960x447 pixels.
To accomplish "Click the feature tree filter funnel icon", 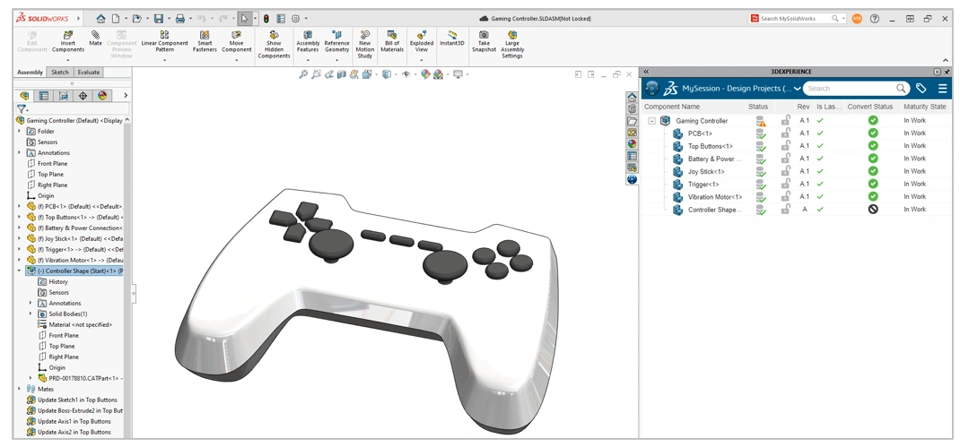I will 21,109.
